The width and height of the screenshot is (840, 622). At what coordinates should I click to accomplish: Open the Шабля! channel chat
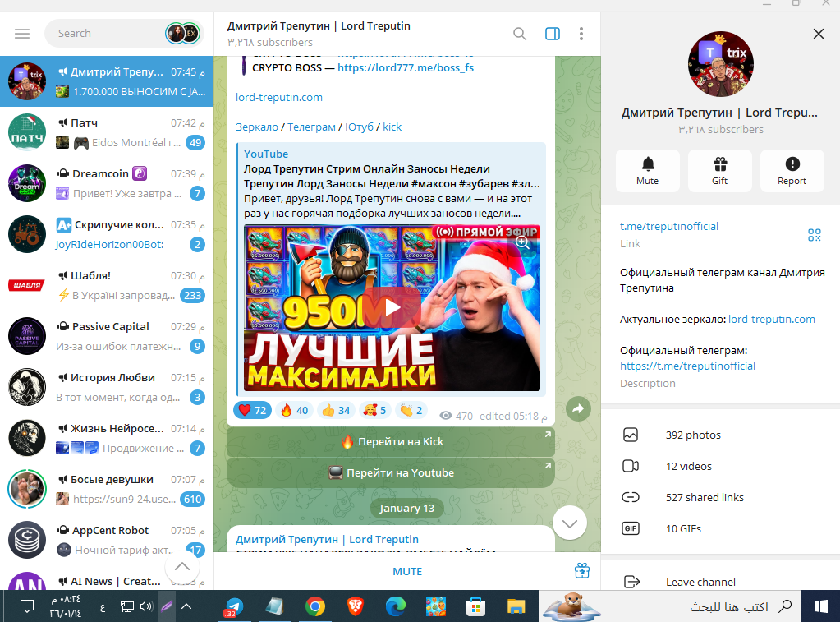[107, 285]
